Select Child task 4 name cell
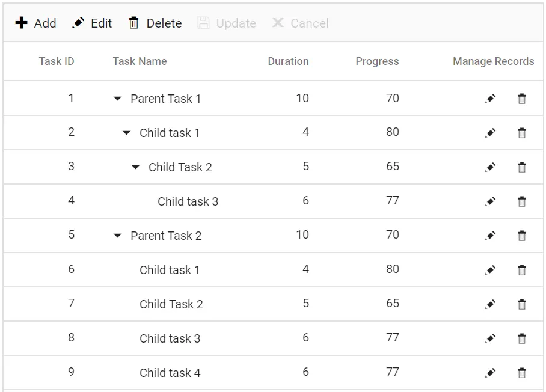The height and width of the screenshot is (392, 546). [170, 373]
